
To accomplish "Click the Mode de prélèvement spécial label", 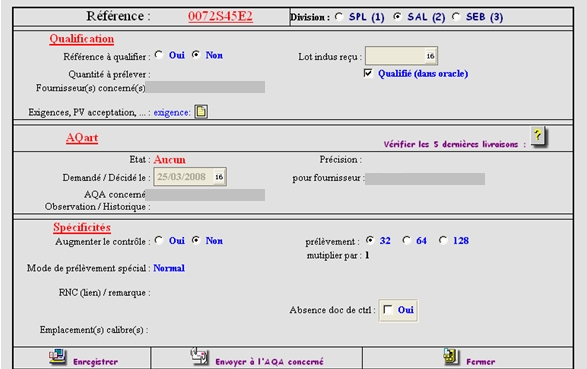I will pos(89,268).
